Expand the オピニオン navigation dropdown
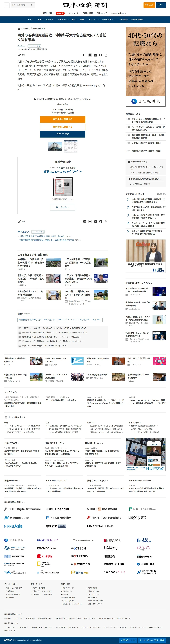The height and width of the screenshot is (644, 170). (x=94, y=19)
